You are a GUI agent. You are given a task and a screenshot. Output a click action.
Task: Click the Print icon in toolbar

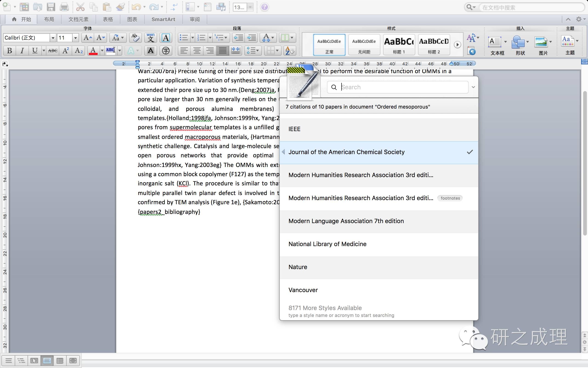(x=64, y=7)
